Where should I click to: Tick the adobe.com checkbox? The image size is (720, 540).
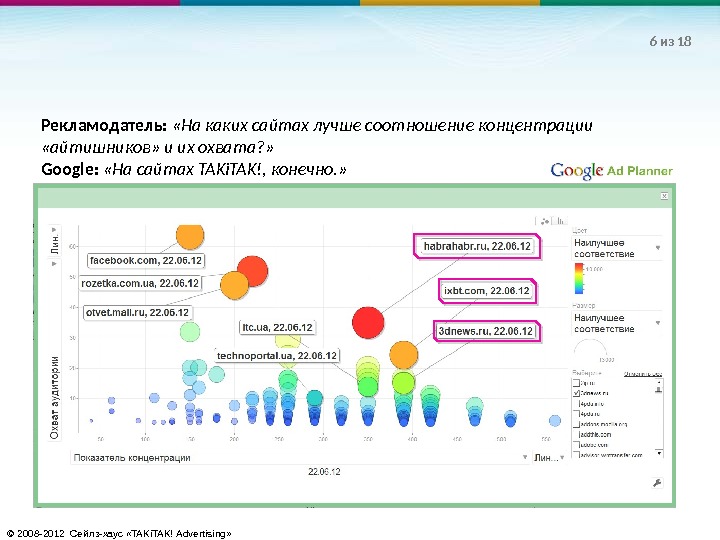click(576, 444)
